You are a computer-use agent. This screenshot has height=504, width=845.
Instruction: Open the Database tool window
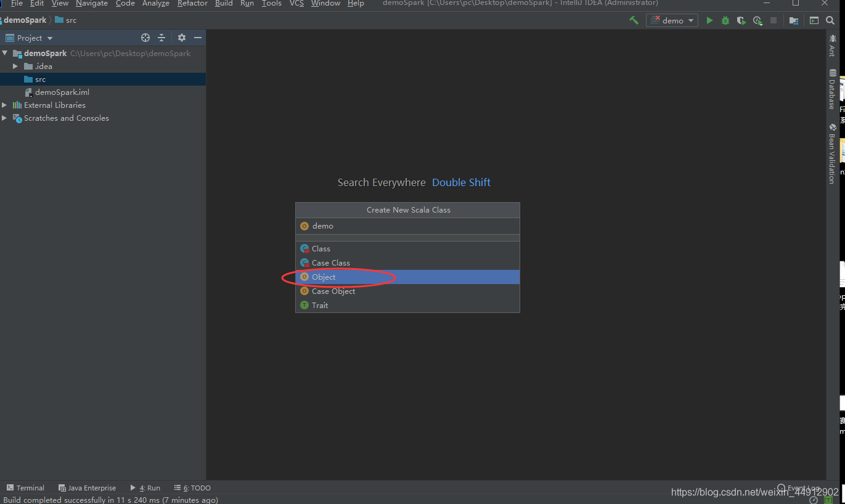click(833, 89)
